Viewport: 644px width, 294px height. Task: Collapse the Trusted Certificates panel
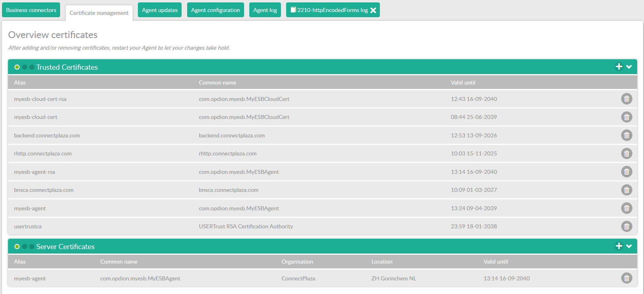point(629,67)
